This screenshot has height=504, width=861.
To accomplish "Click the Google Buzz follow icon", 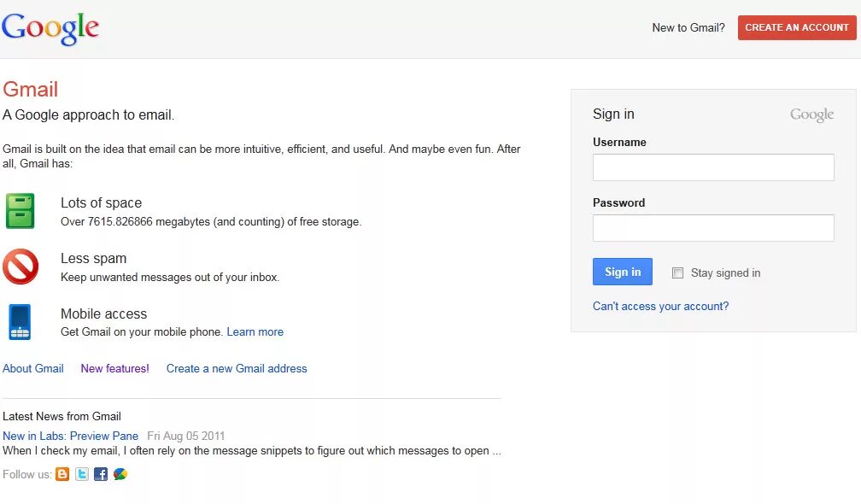I will (x=120, y=474).
